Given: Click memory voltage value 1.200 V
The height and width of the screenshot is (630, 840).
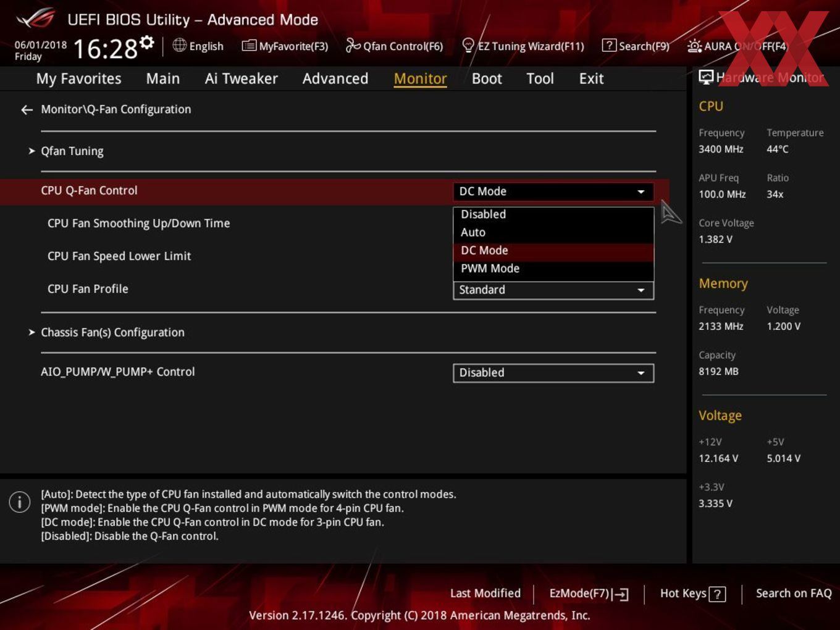Looking at the screenshot, I should click(784, 326).
